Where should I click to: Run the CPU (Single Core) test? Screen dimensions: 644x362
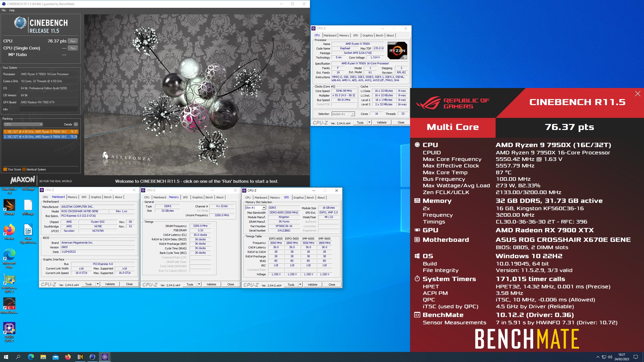[73, 48]
